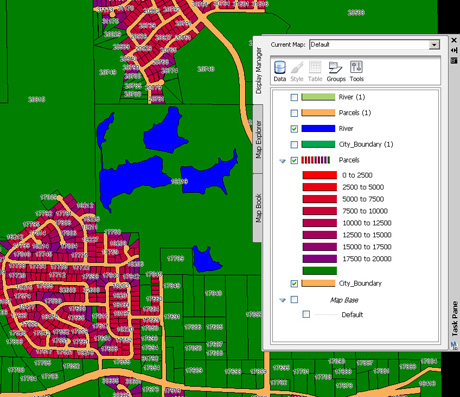
Task: Click the panel properties icon below the pin
Action: coord(454,60)
